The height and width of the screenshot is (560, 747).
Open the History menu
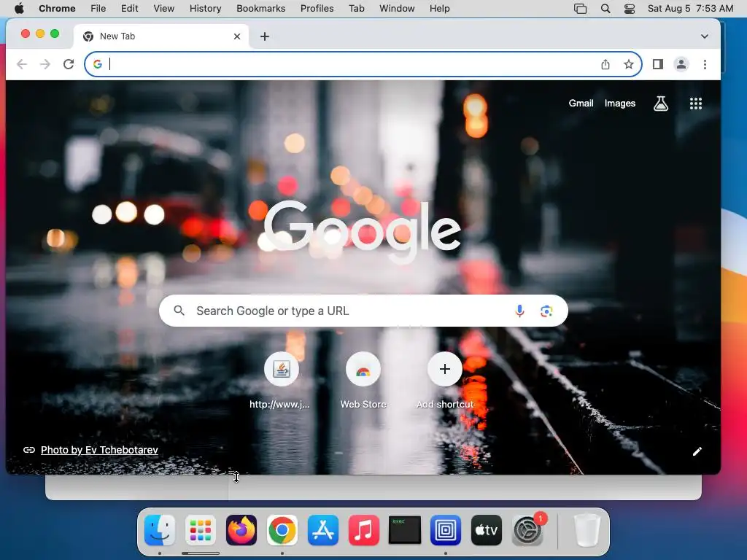(205, 9)
